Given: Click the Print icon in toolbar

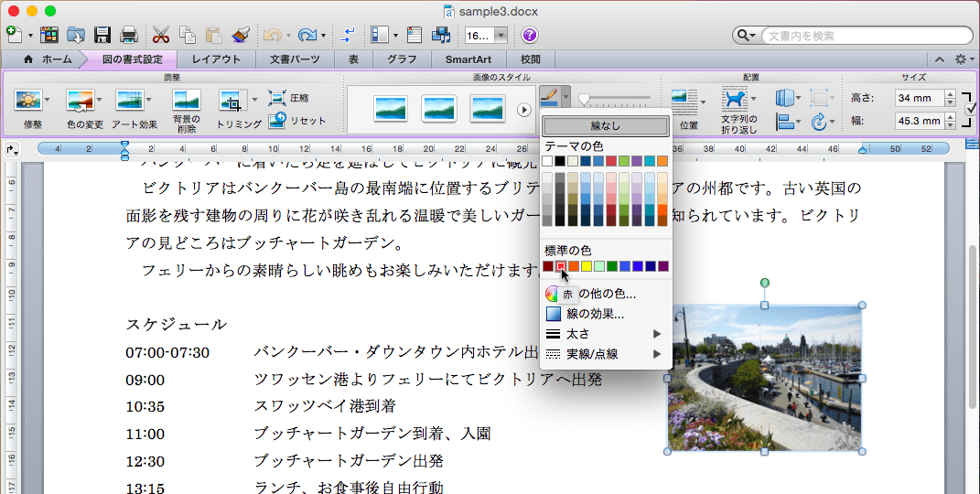Looking at the screenshot, I should (x=129, y=36).
